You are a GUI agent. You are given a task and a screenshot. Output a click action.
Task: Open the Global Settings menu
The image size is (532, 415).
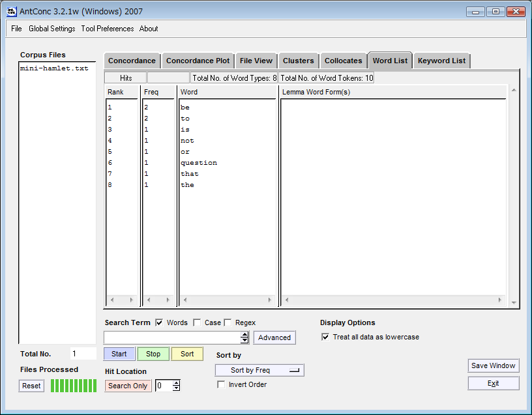pyautogui.click(x=52, y=29)
